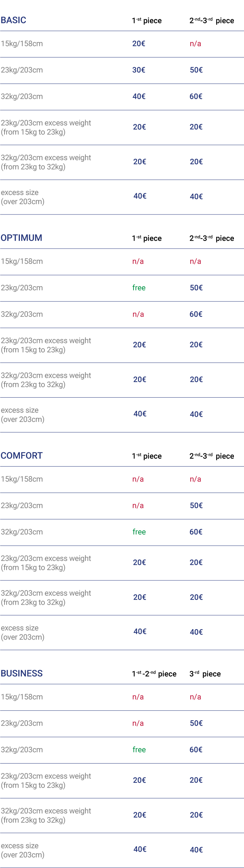Click Business excess size 40€ third-piece price
The width and height of the screenshot is (244, 868).
(196, 850)
